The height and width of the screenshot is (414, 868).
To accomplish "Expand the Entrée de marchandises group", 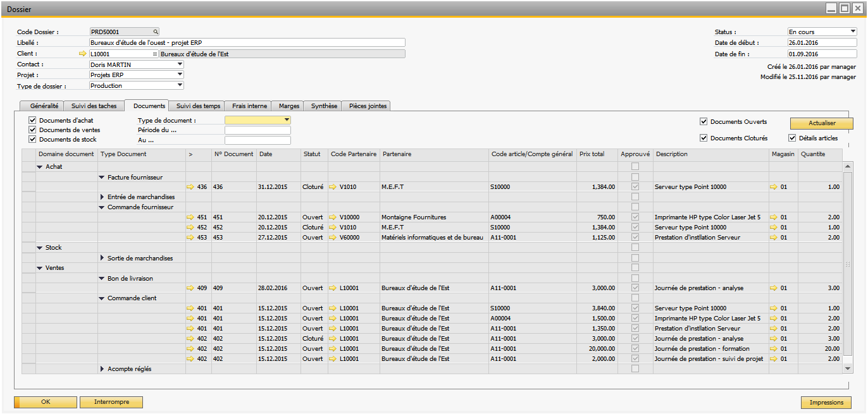I will [102, 197].
